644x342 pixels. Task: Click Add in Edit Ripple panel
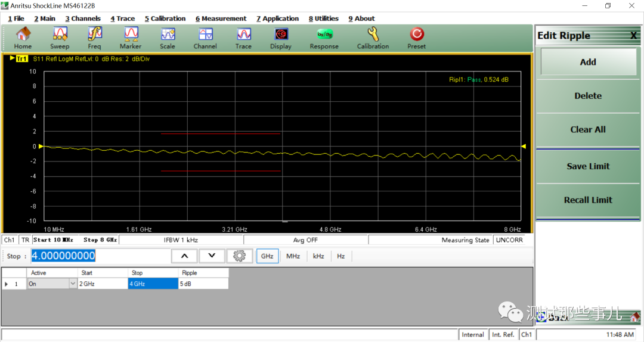pyautogui.click(x=588, y=62)
